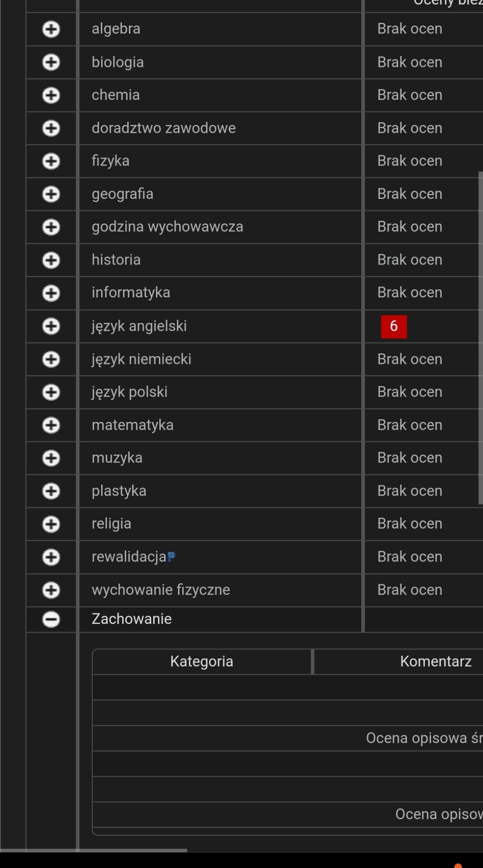Expand godzina wychowawcza row
Viewport: 483px width, 868px height.
[51, 227]
